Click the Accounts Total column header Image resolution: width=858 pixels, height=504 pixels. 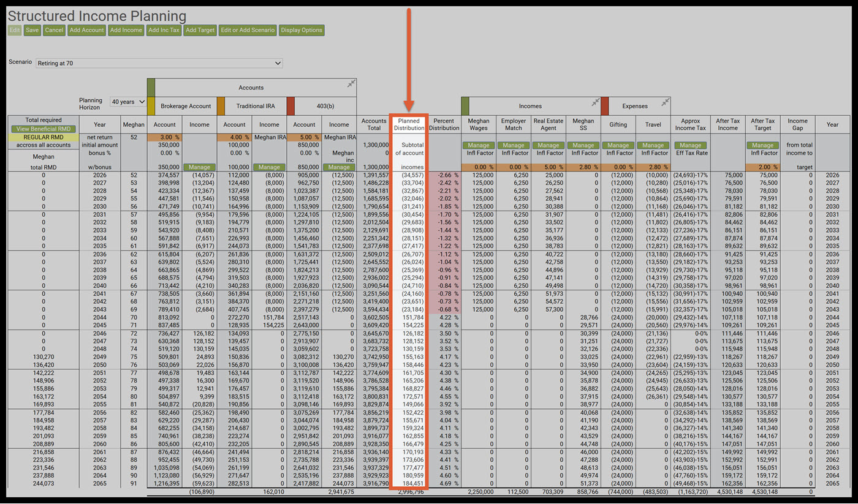374,124
